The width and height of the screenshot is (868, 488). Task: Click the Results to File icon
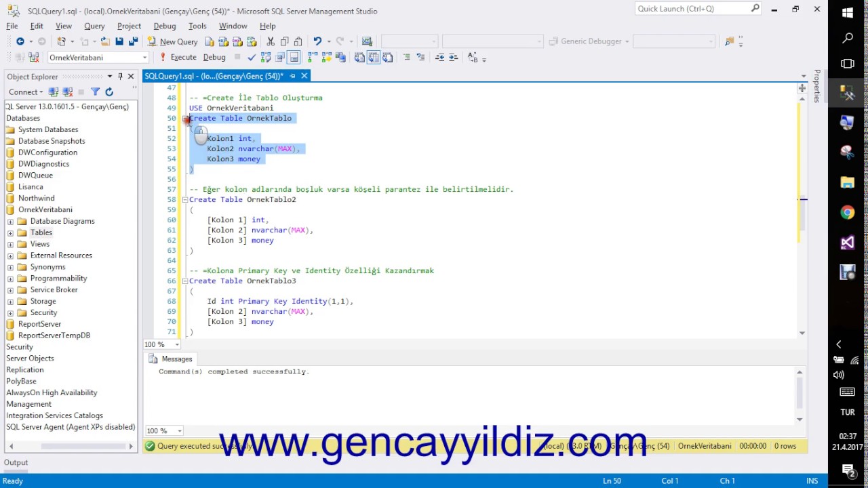[388, 58]
